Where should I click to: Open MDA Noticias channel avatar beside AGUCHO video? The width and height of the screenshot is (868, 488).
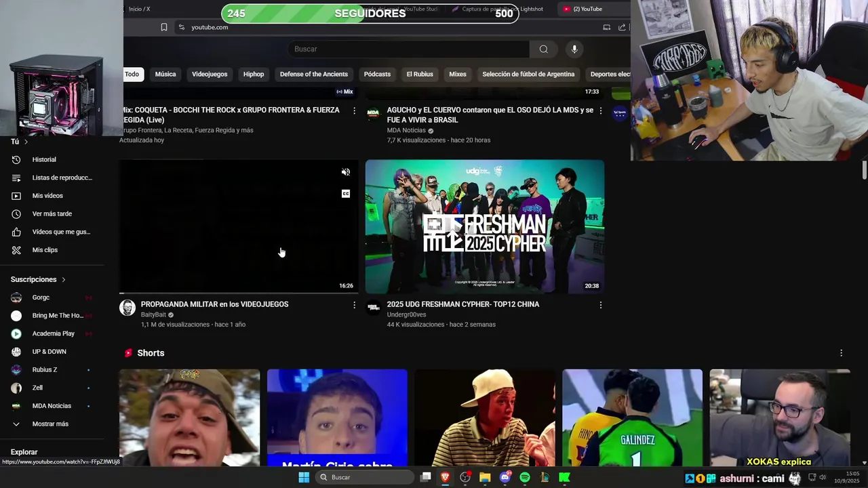click(374, 113)
